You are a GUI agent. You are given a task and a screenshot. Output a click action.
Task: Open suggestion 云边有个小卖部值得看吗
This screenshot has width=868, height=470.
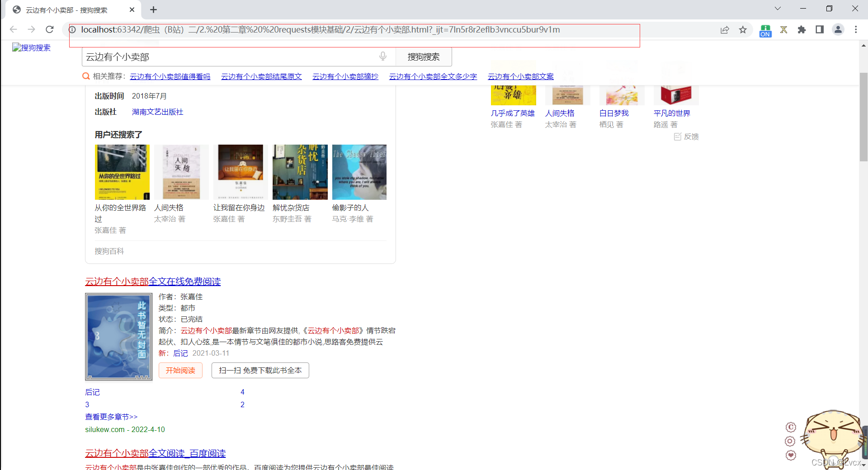click(170, 76)
